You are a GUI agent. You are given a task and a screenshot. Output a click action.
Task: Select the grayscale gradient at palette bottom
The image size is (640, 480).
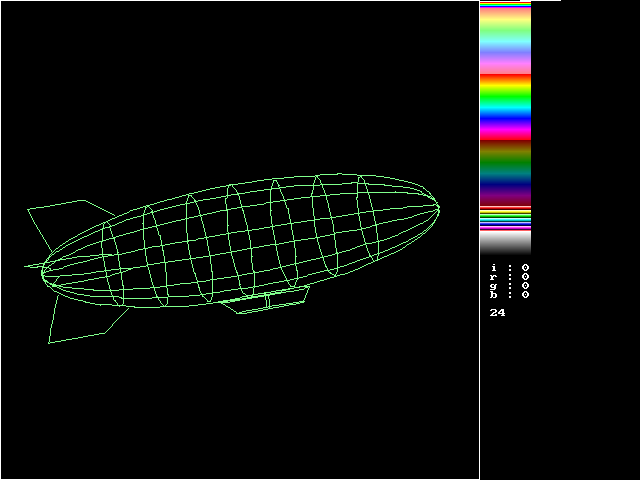505,243
